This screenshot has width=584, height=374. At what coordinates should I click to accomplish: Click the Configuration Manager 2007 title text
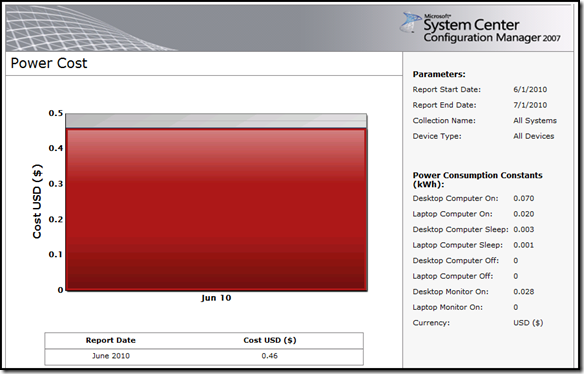492,38
